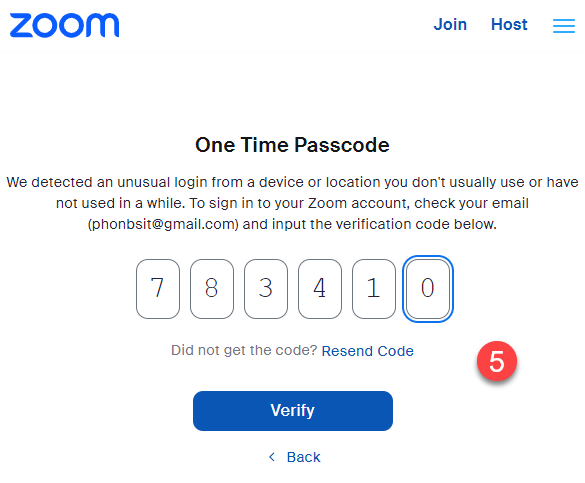This screenshot has width=585, height=483.
Task: Click the phonbsit@gmail.com email text
Action: pyautogui.click(x=163, y=224)
